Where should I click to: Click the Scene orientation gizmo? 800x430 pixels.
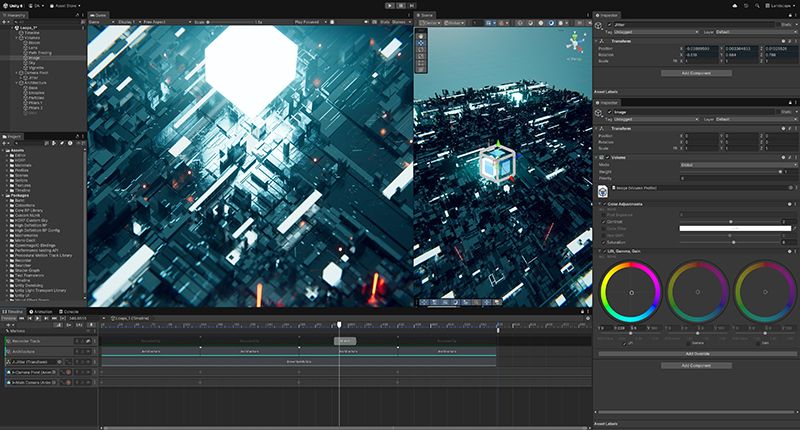coord(574,43)
